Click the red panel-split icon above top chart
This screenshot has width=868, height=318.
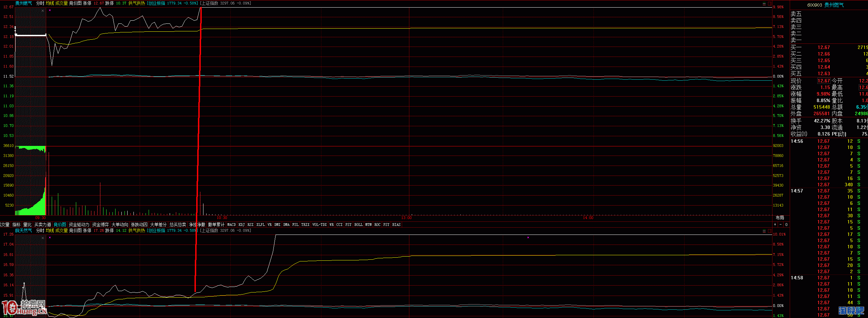click(x=769, y=3)
